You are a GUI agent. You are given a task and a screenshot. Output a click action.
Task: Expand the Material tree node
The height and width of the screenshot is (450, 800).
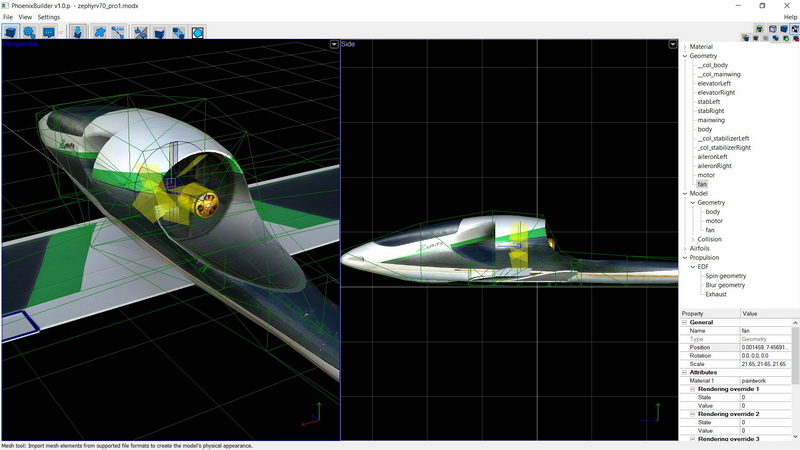point(684,47)
